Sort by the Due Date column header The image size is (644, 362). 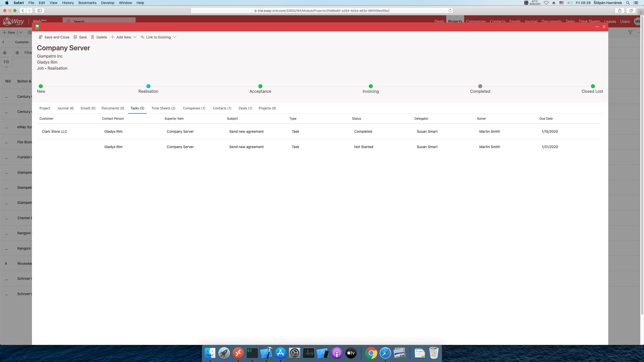pos(546,118)
